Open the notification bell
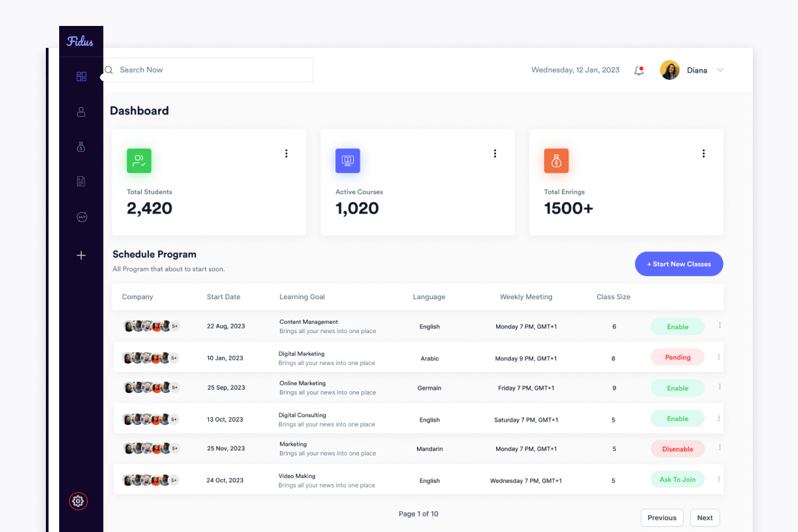Image resolution: width=798 pixels, height=532 pixels. coord(639,70)
